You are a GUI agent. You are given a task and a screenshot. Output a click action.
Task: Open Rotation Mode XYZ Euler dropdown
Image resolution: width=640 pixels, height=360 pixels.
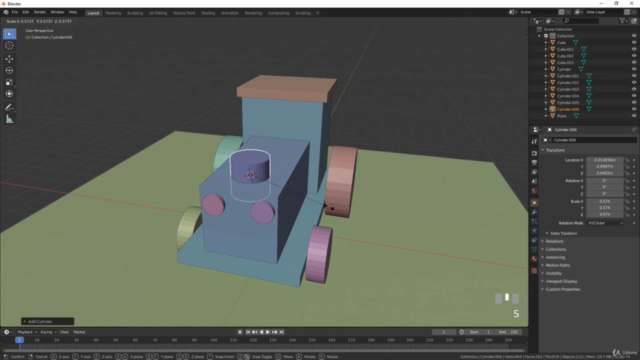605,223
